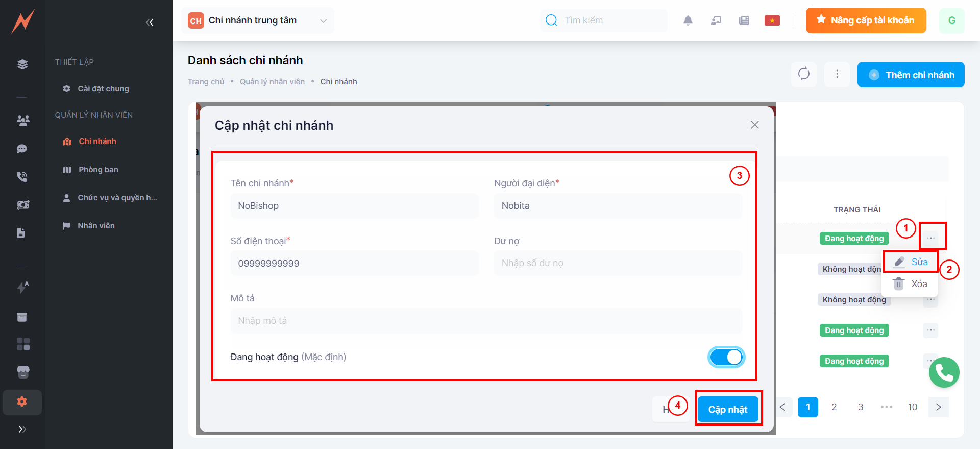Screen dimensions: 980x449
Task: Click the notification bell icon
Action: (x=688, y=20)
